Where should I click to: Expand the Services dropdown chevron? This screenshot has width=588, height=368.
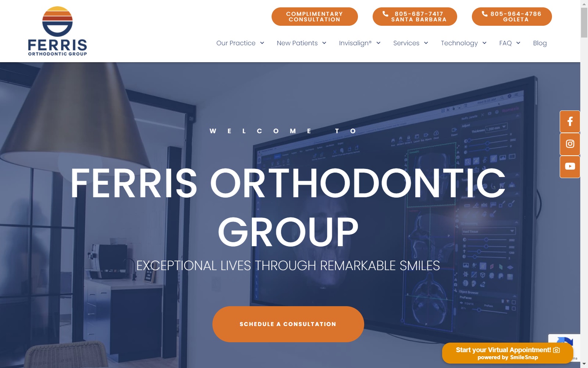[426, 43]
